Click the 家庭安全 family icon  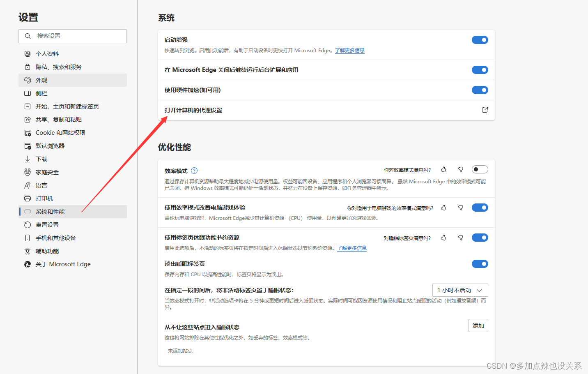tap(28, 172)
